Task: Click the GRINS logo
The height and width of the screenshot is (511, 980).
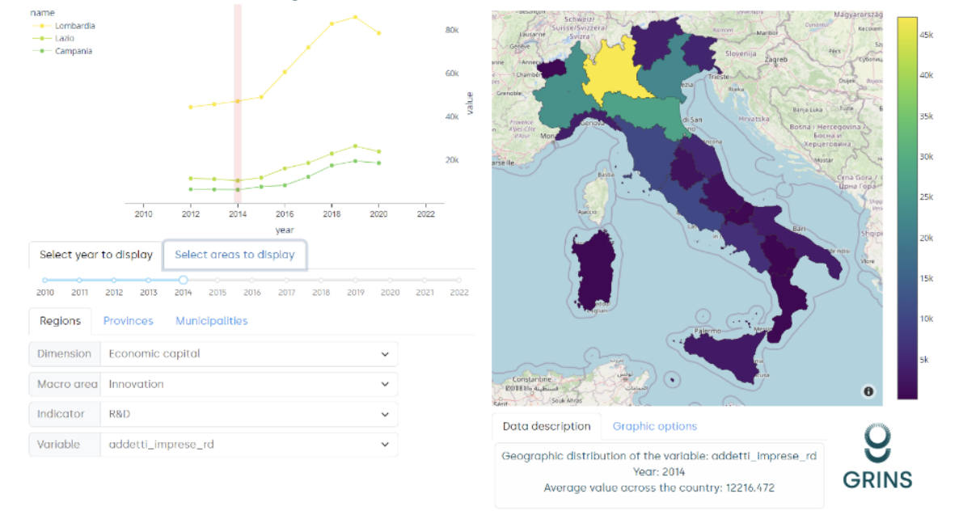Action: [x=877, y=457]
